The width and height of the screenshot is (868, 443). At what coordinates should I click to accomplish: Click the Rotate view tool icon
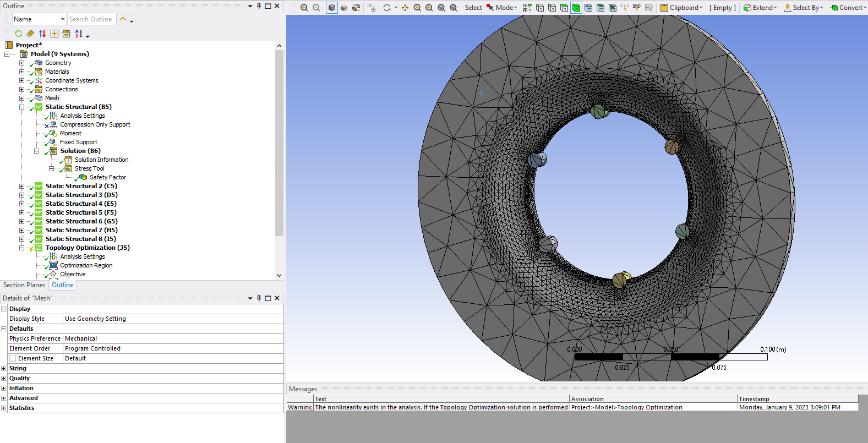[387, 8]
